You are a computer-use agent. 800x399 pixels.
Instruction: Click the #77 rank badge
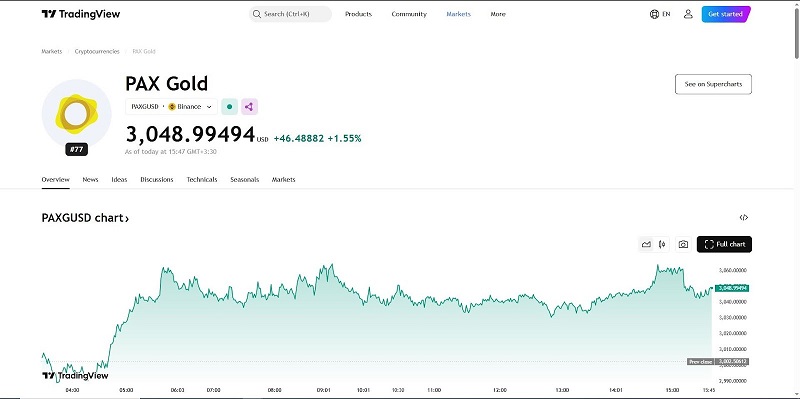77,149
